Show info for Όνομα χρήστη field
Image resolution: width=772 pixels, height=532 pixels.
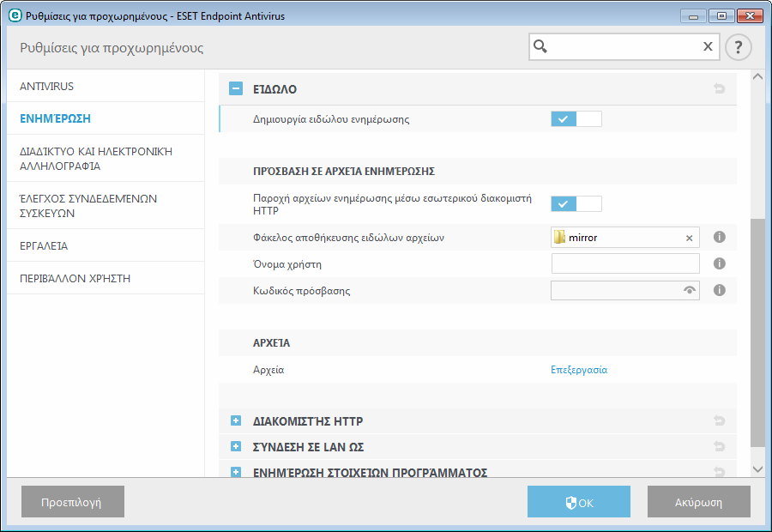click(720, 263)
